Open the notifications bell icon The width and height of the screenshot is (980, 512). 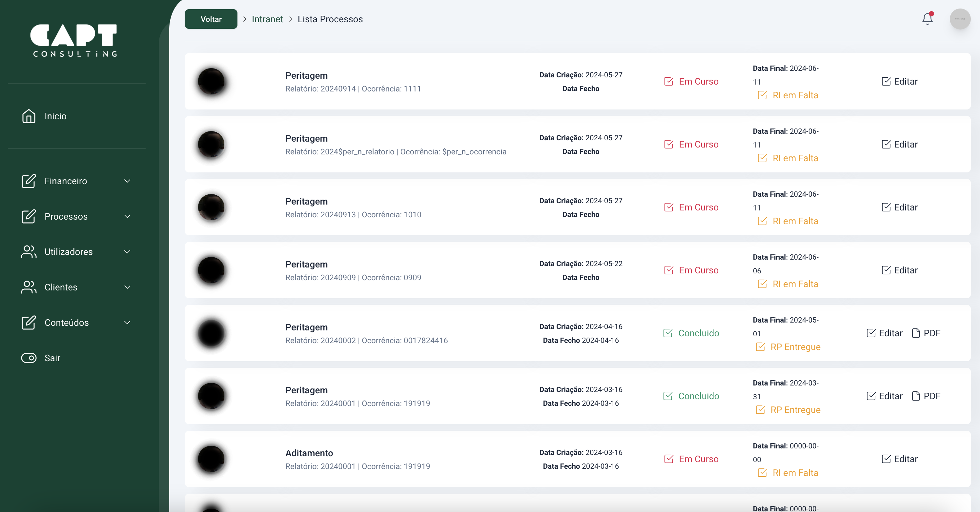click(x=928, y=19)
